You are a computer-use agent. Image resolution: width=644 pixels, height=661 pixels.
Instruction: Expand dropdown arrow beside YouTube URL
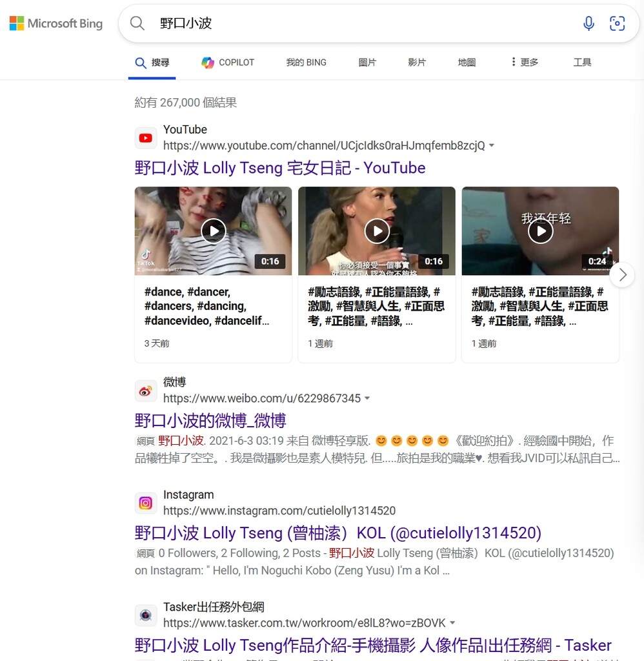click(x=492, y=146)
